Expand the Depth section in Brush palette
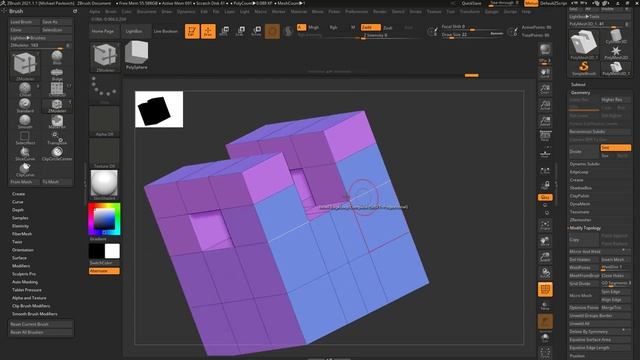Screen dimensions: 640x360 tap(18, 210)
